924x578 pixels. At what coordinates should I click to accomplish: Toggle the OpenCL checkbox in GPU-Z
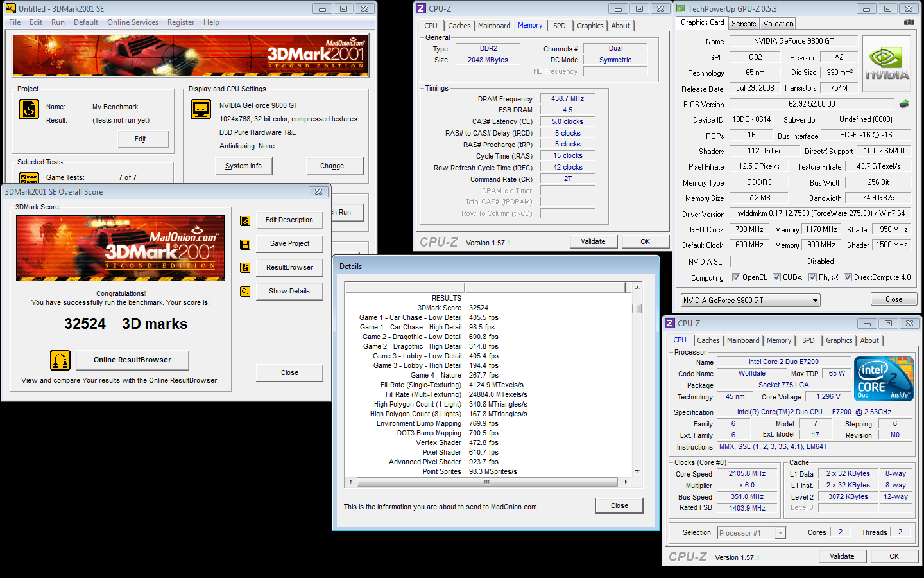[736, 277]
